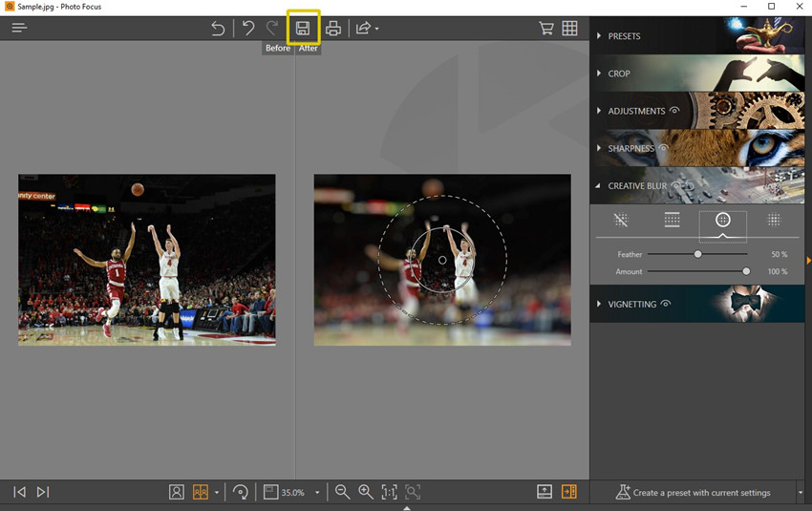The image size is (812, 511).
Task: Undo the last edit
Action: pos(248,28)
